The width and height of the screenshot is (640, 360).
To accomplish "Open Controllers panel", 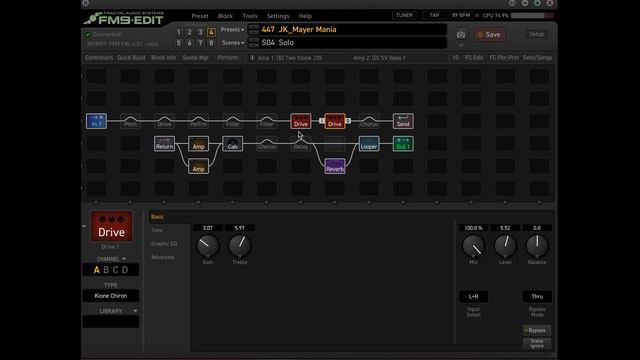I will click(99, 58).
